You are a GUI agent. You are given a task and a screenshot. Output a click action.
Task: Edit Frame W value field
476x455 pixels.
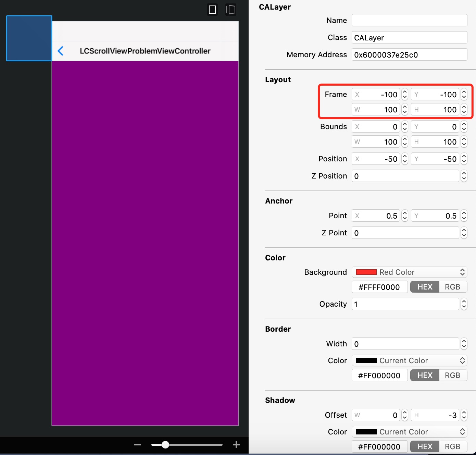(376, 109)
